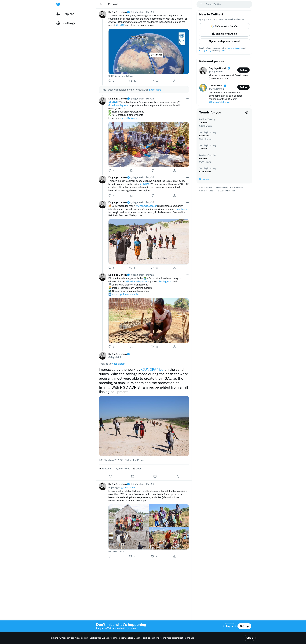This screenshot has height=644, width=306.
Task: Share the main tweet via share icon
Action: pyautogui.click(x=177, y=476)
